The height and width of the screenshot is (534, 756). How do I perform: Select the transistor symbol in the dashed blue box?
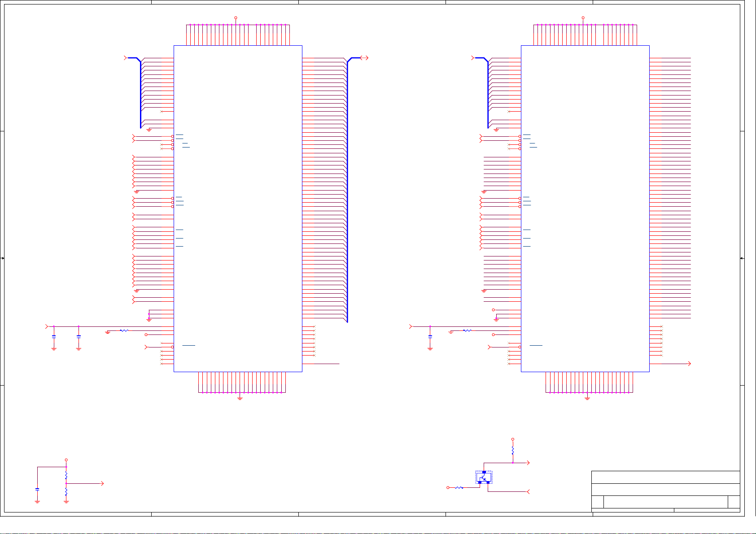click(x=484, y=478)
